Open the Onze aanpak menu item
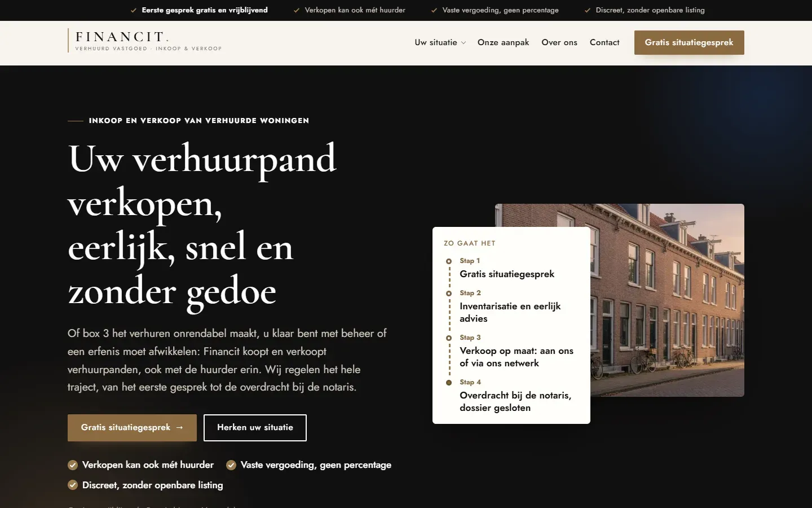 click(503, 42)
